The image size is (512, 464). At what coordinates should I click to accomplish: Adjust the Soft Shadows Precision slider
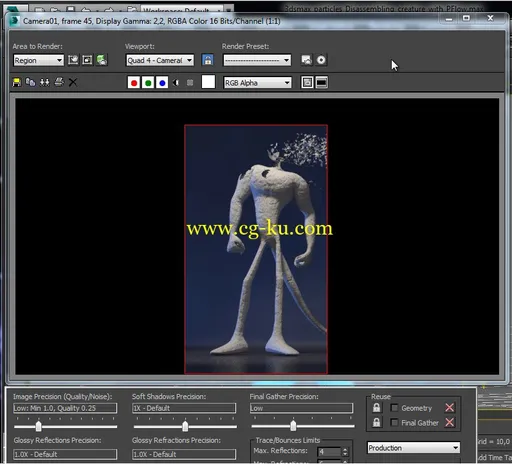(185, 426)
